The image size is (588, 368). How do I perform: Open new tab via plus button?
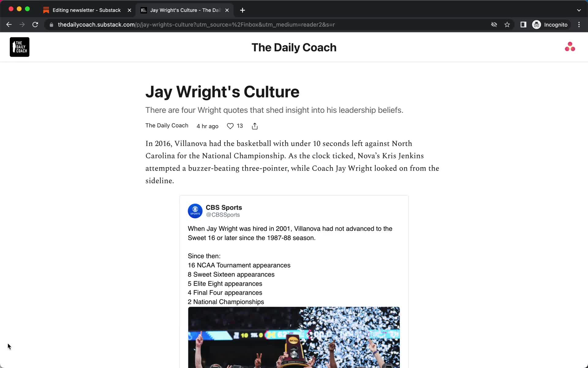[243, 10]
